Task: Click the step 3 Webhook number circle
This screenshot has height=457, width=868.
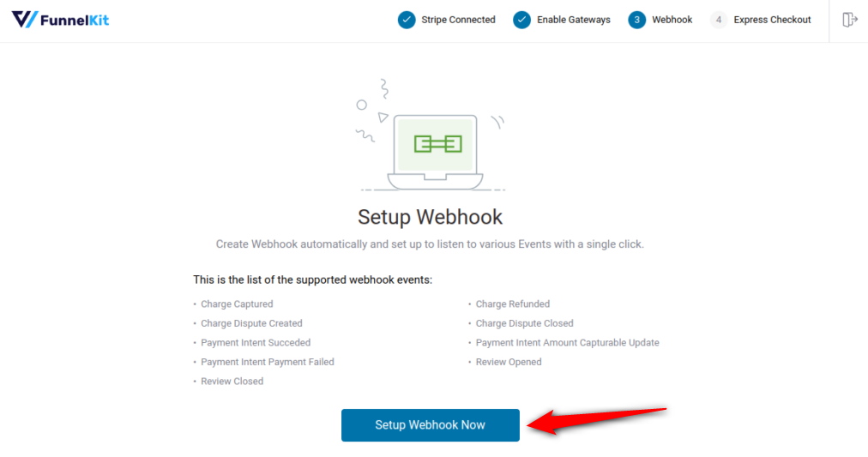Action: pos(636,20)
